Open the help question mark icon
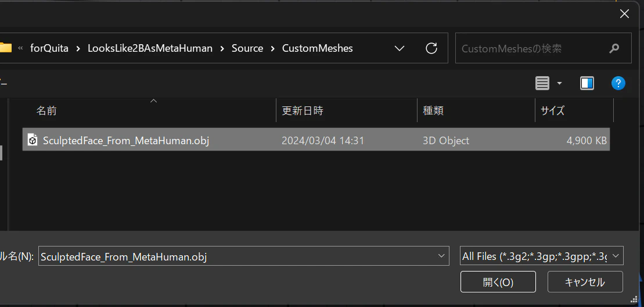This screenshot has width=644, height=307. point(618,83)
